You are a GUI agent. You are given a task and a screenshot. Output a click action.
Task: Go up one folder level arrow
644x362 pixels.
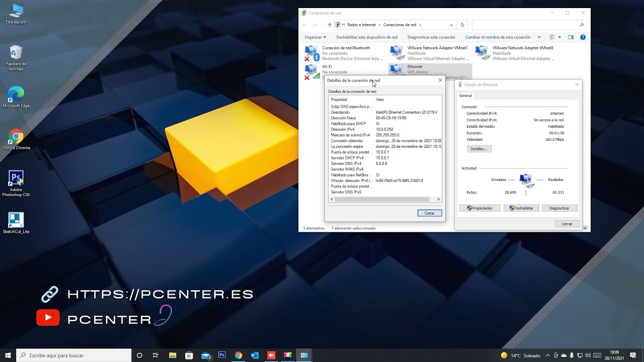click(x=330, y=25)
